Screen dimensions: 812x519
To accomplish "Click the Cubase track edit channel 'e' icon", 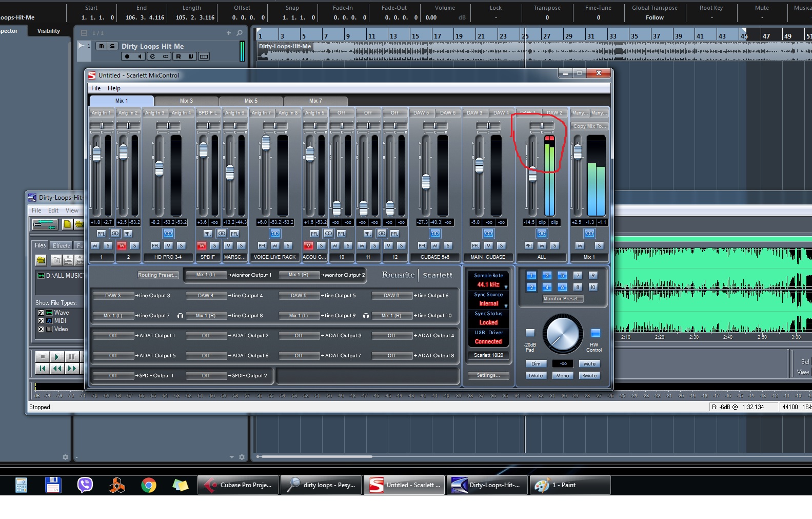I will (x=152, y=56).
